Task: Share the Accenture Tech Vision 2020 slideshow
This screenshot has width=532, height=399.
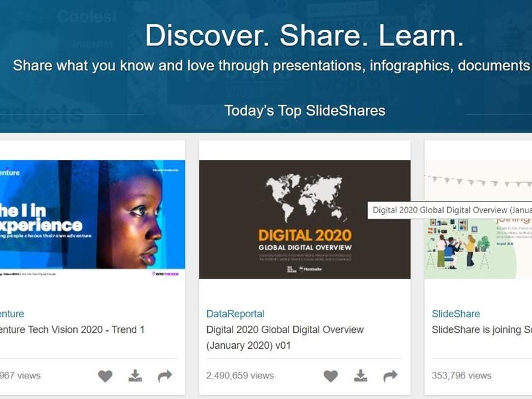Action: [165, 375]
